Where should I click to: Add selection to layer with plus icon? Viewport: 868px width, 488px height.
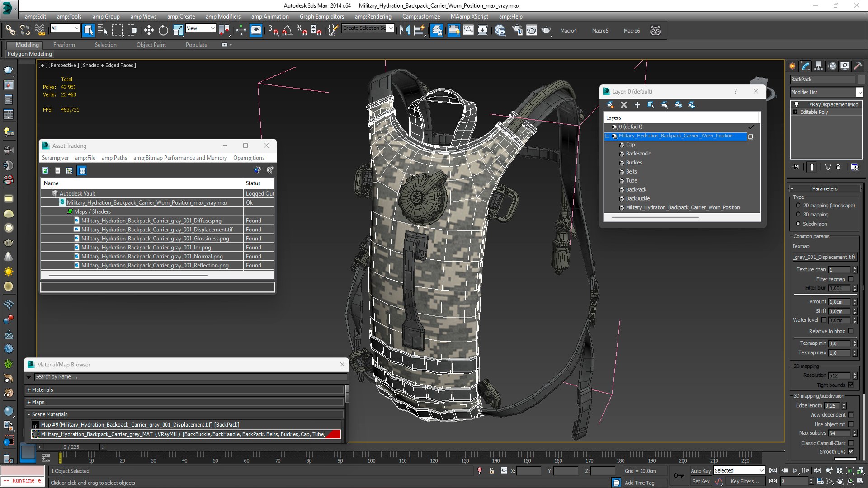point(637,105)
